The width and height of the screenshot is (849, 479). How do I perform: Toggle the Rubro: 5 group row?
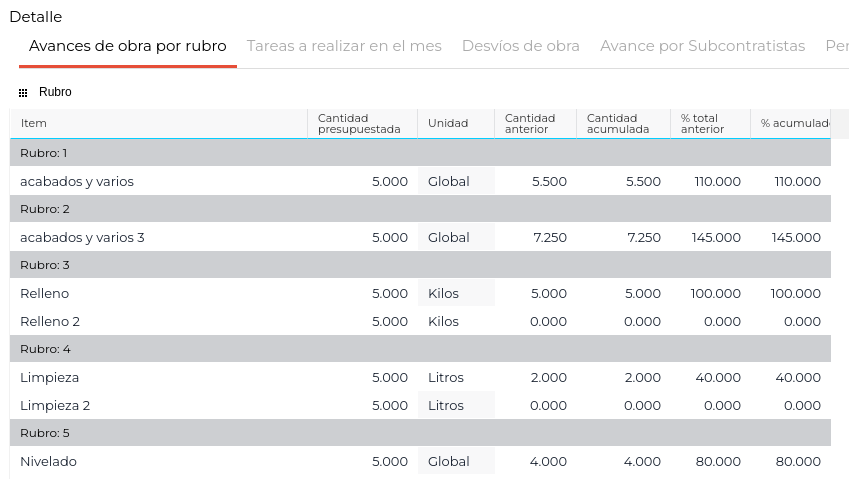point(44,433)
